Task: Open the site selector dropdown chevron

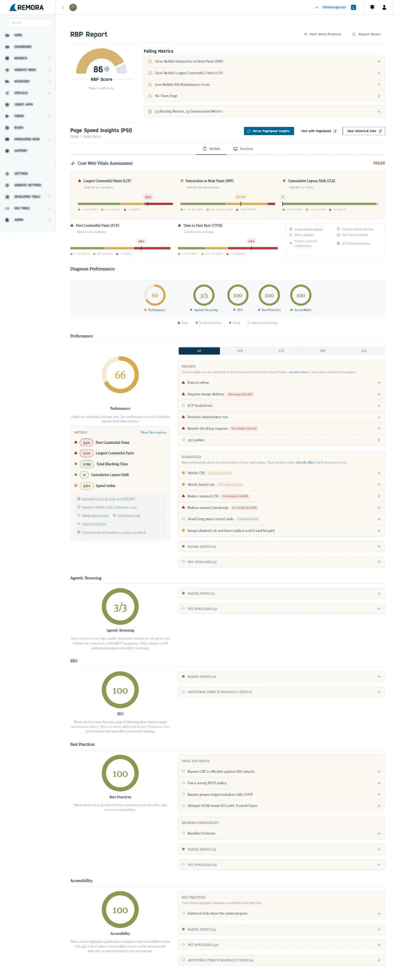Action: pyautogui.click(x=317, y=7)
